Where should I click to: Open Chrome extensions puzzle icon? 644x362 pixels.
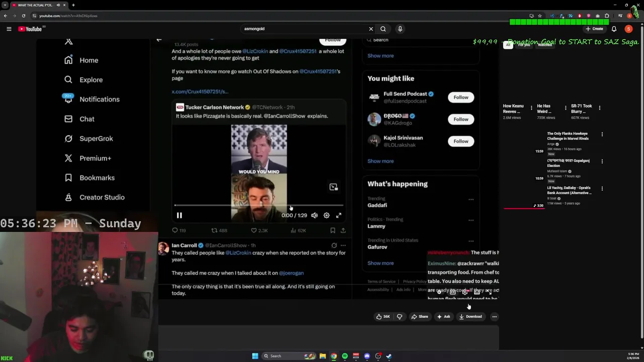607,16
